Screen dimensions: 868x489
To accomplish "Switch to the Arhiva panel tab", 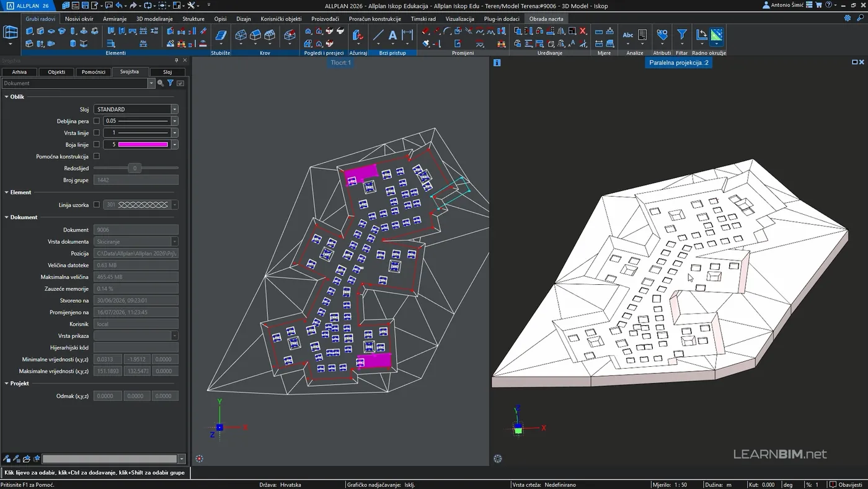I will click(x=19, y=72).
